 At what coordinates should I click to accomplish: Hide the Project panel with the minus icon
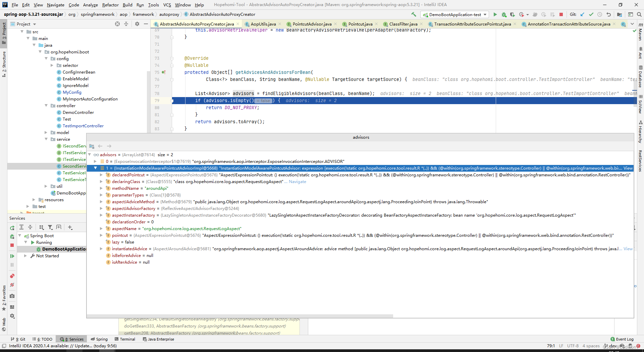pos(146,24)
